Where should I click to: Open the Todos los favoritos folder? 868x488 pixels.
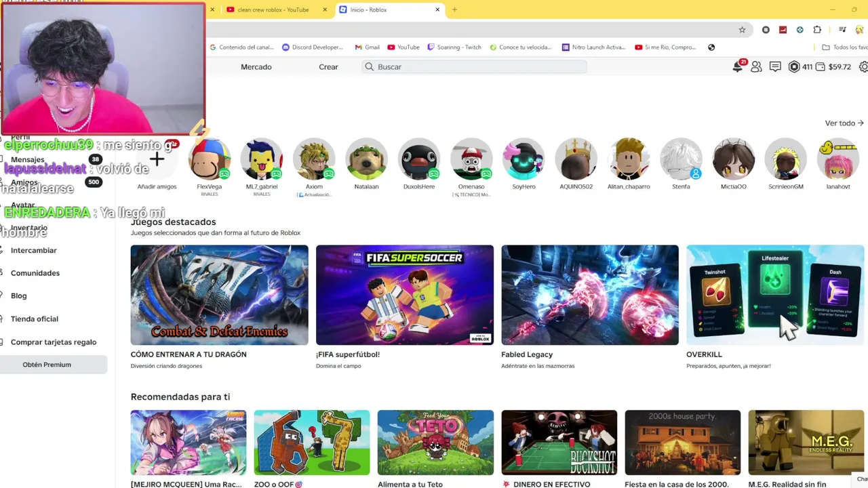(845, 47)
